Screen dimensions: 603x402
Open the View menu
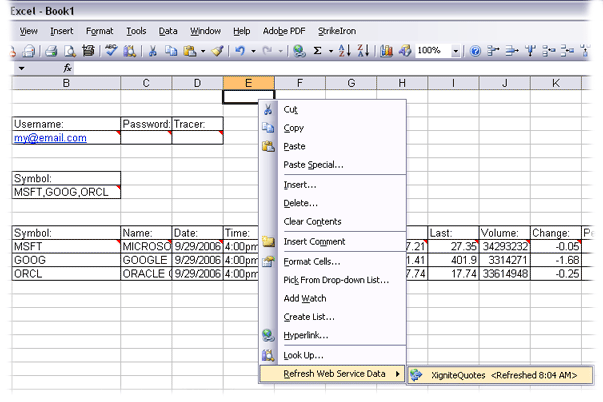(x=29, y=31)
